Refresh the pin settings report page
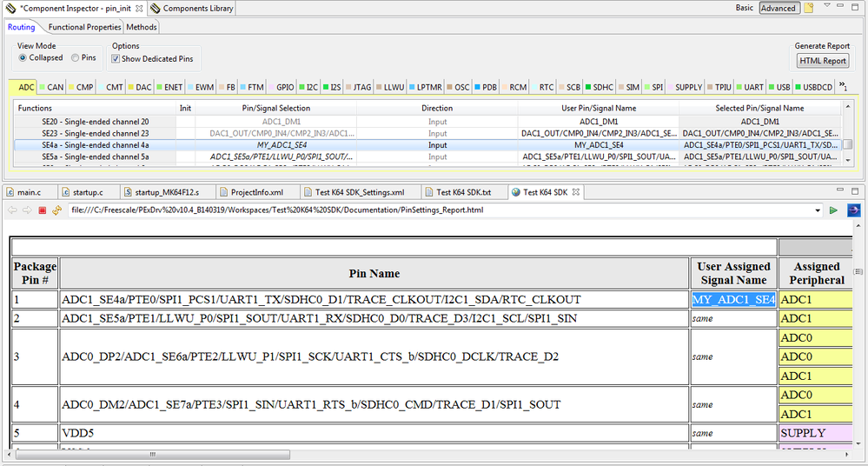The image size is (868, 466). pos(57,210)
